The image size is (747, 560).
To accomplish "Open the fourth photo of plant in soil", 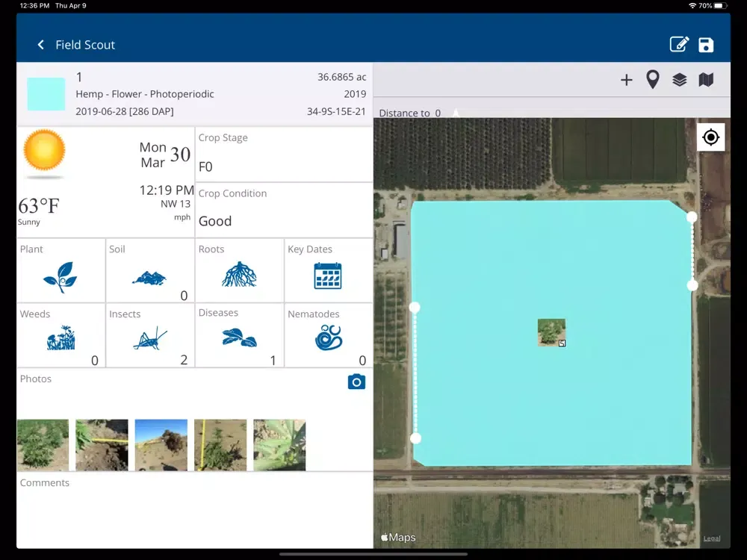I will pos(220,445).
